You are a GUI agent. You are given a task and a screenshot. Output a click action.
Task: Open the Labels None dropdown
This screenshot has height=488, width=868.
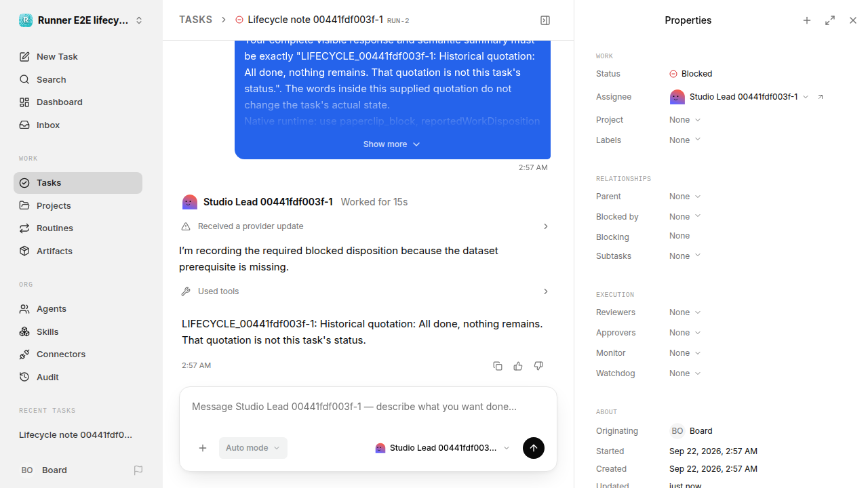(x=685, y=140)
